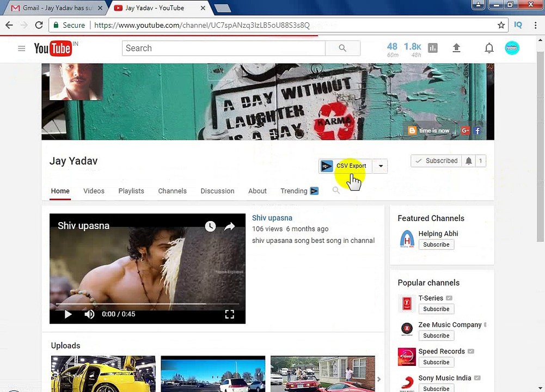Open the About tab

coord(257,191)
